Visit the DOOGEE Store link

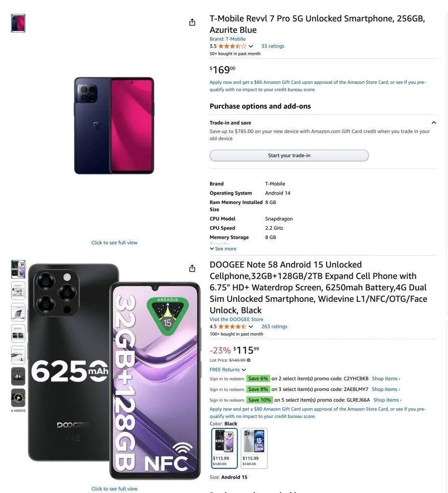(236, 319)
